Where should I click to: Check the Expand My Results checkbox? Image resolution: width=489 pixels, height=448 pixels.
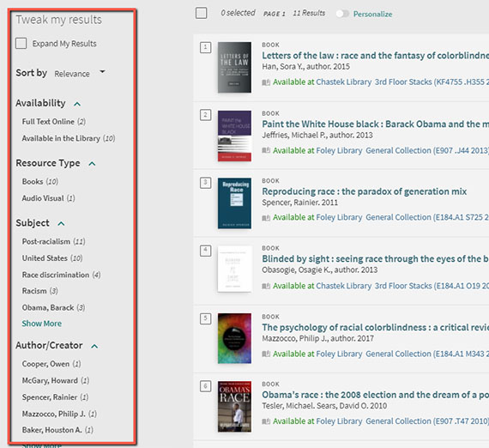(x=21, y=43)
